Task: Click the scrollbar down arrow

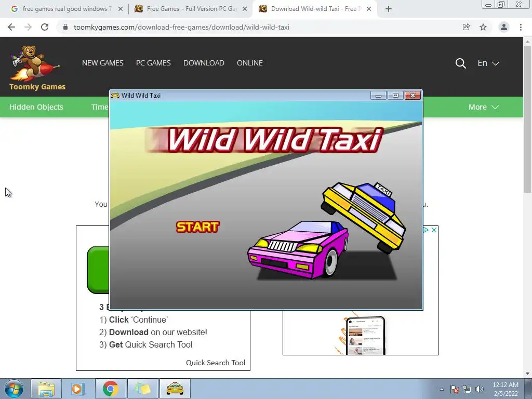Action: (527, 374)
